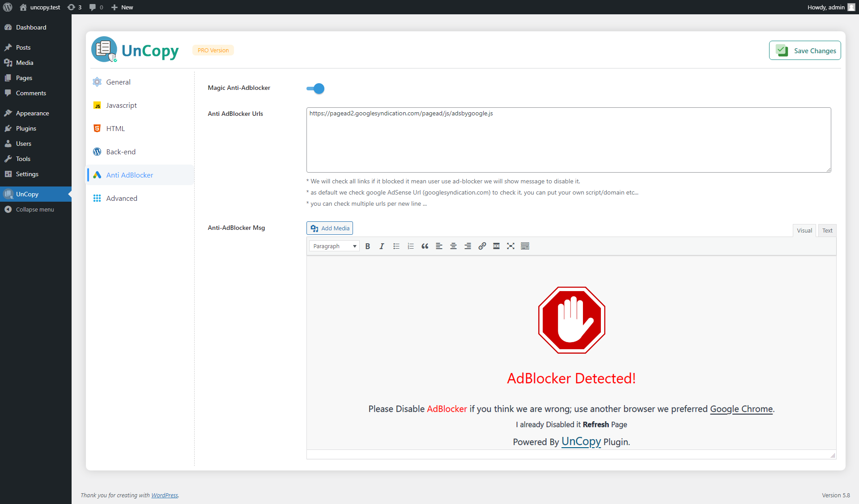The width and height of the screenshot is (859, 504).
Task: Click the bold Refresh word in the message
Action: [x=595, y=424]
